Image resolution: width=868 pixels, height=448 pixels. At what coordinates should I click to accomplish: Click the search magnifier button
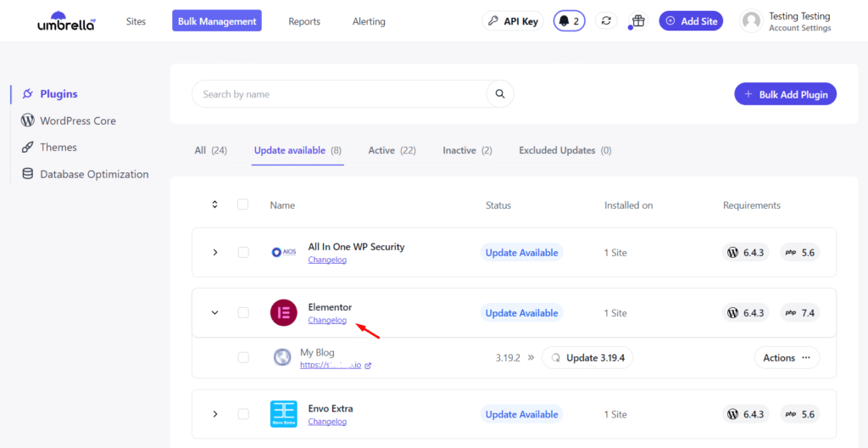pos(500,94)
